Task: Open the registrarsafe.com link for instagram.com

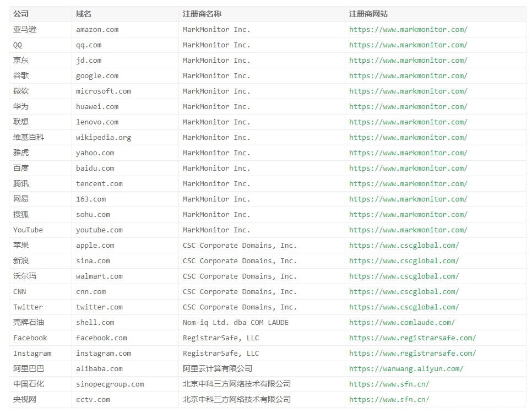Action: click(x=412, y=354)
